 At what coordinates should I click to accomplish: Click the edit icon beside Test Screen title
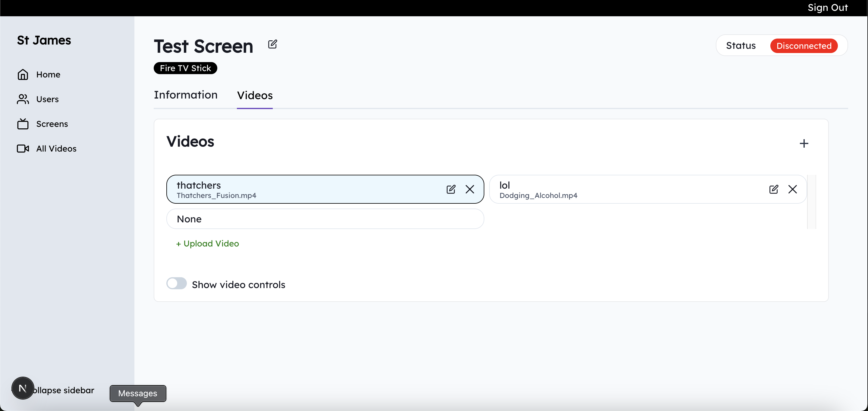(272, 44)
